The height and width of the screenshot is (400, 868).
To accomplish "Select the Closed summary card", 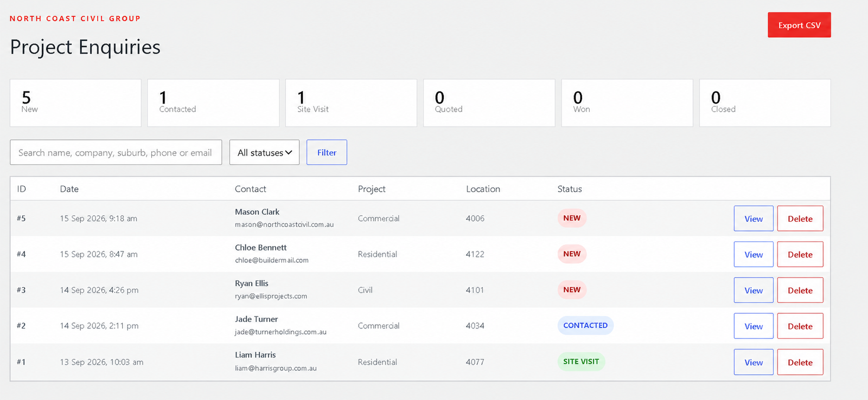I will point(765,103).
